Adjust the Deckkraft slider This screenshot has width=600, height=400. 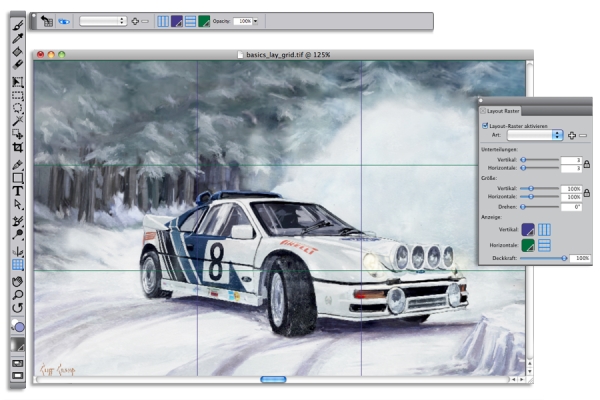[543, 258]
